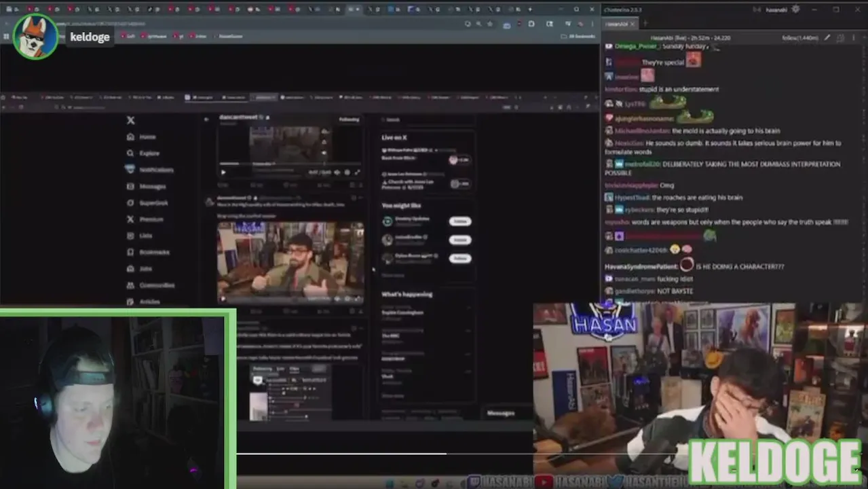Open Home in X sidebar

[141, 137]
